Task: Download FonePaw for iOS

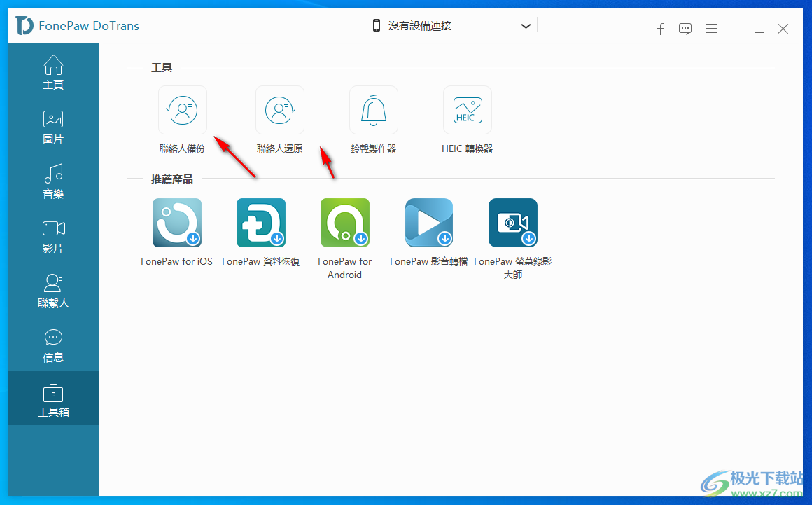Action: click(176, 223)
